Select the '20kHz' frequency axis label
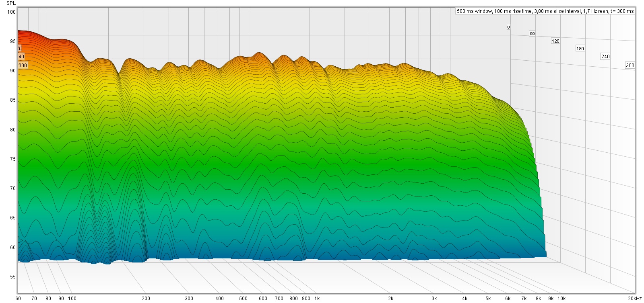 click(635, 299)
